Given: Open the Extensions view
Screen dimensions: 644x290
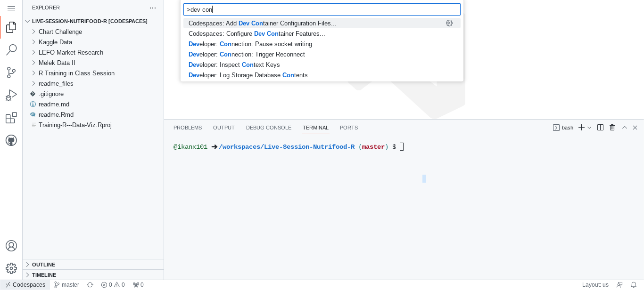Looking at the screenshot, I should 11,118.
